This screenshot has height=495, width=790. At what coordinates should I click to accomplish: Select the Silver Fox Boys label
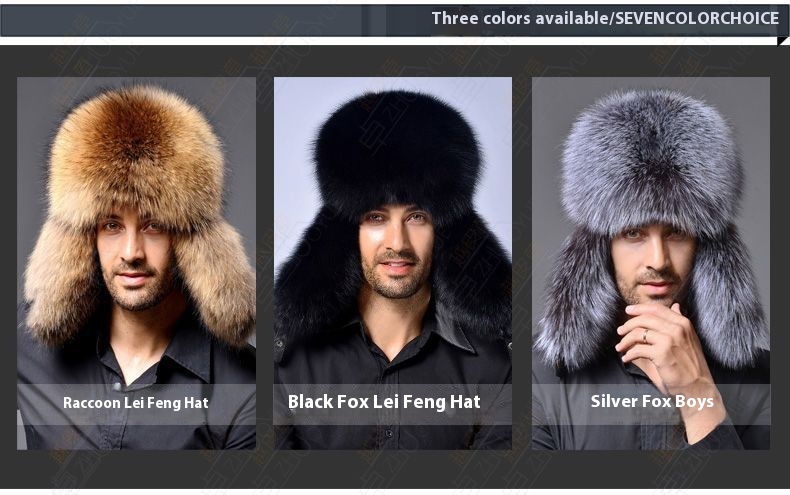pyautogui.click(x=652, y=401)
